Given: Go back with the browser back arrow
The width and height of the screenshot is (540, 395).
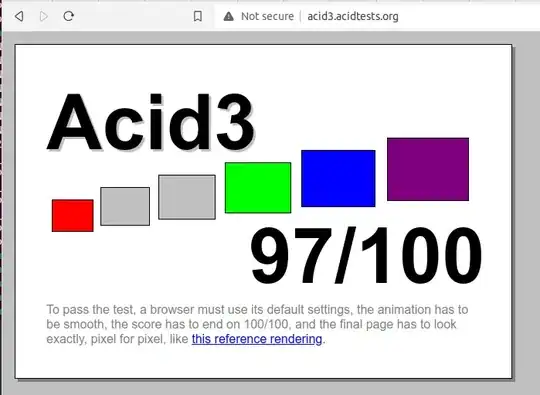Looking at the screenshot, I should [x=19, y=16].
